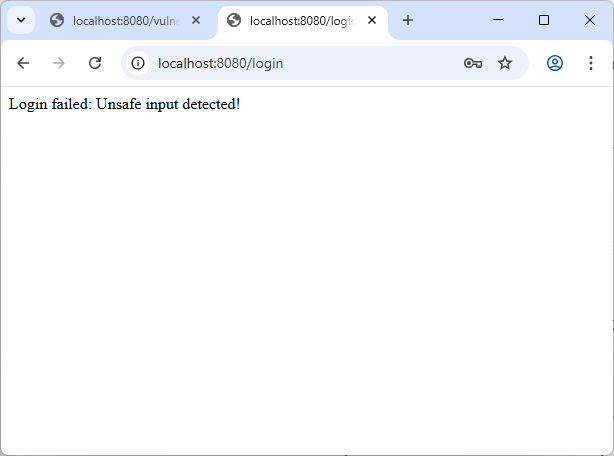Click the globe favicon on first tab

point(57,20)
